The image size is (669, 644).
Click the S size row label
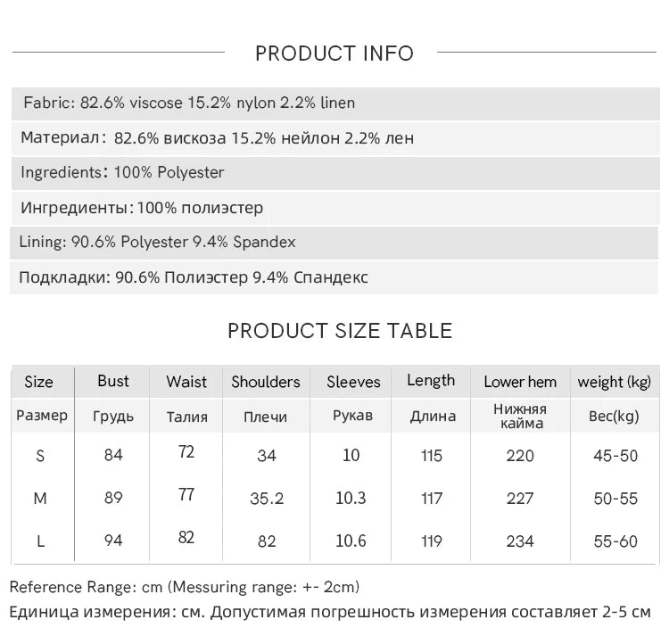click(40, 456)
